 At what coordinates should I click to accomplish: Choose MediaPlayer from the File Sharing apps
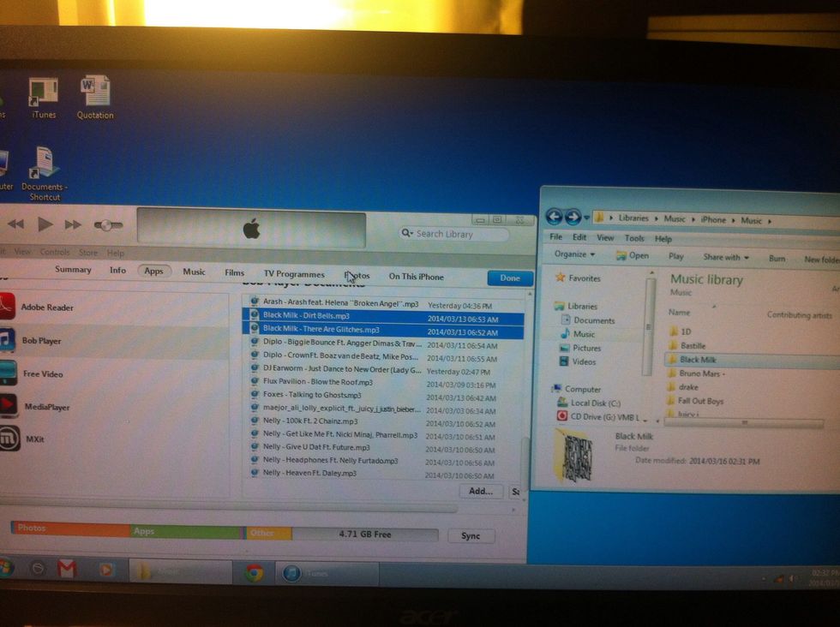[x=47, y=406]
